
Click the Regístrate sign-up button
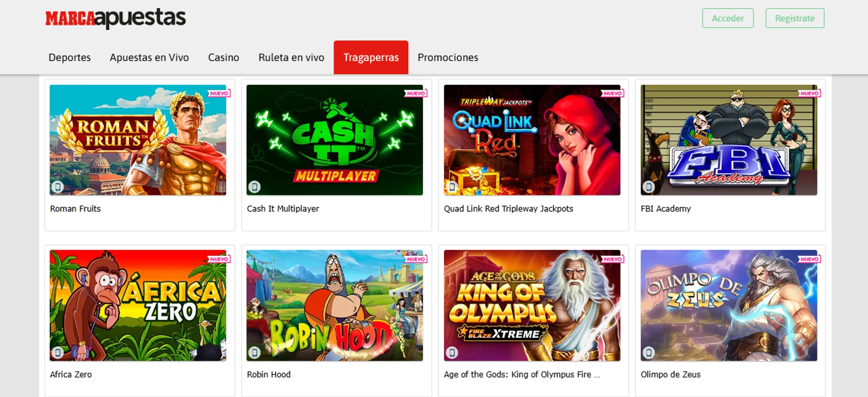coord(795,18)
